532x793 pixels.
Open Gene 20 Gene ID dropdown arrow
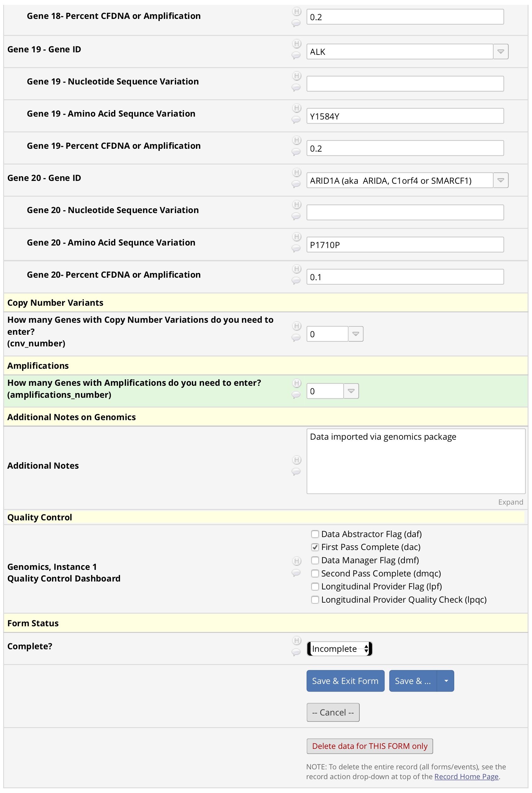(501, 180)
